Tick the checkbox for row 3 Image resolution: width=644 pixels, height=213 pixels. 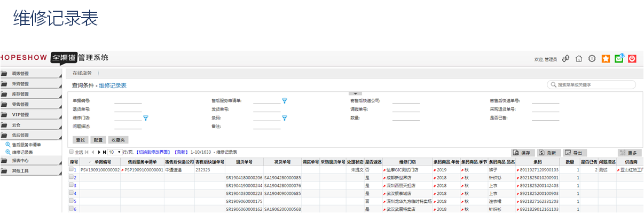(72, 185)
